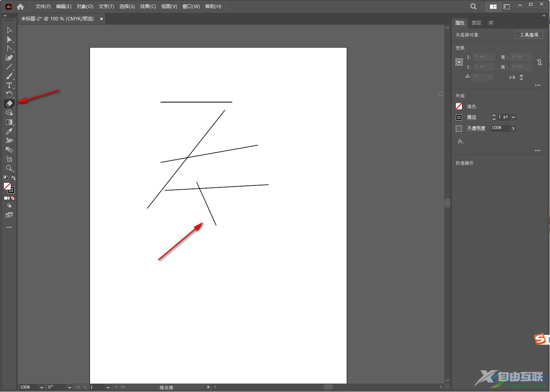The image size is (550, 392).
Task: Jump to first artboard arrow
Action: (78, 387)
